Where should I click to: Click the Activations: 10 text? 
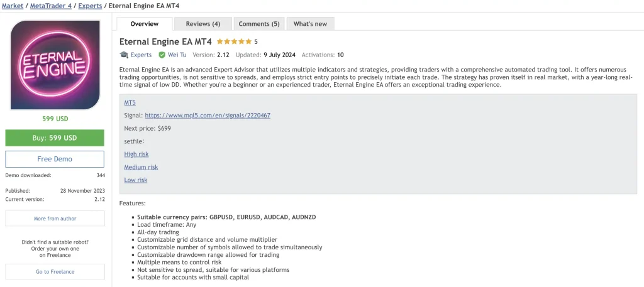pos(323,55)
